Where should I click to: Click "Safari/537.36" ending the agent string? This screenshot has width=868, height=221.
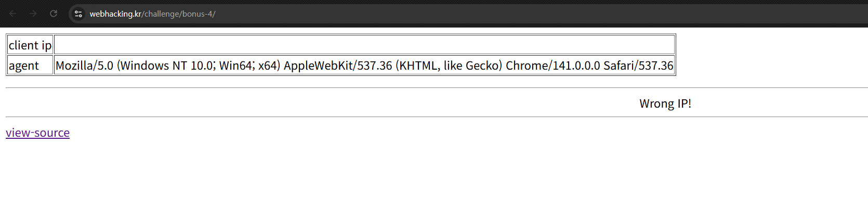point(638,66)
